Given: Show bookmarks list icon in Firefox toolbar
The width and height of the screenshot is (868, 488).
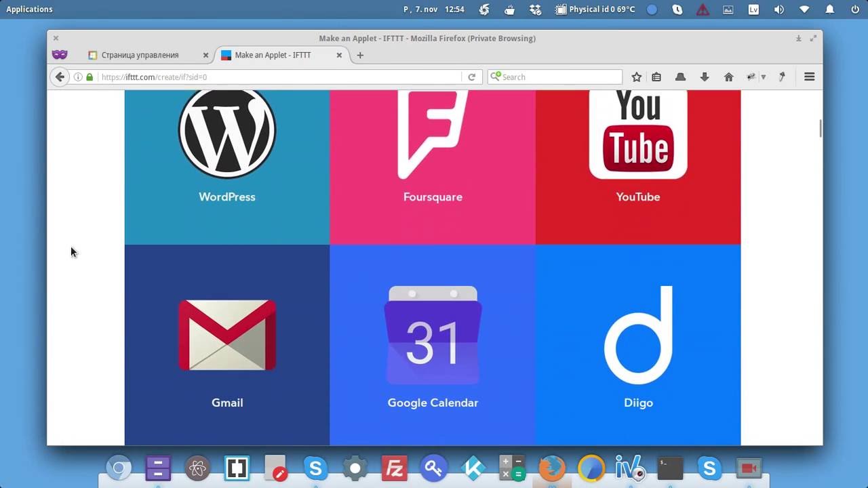Looking at the screenshot, I should click(656, 77).
